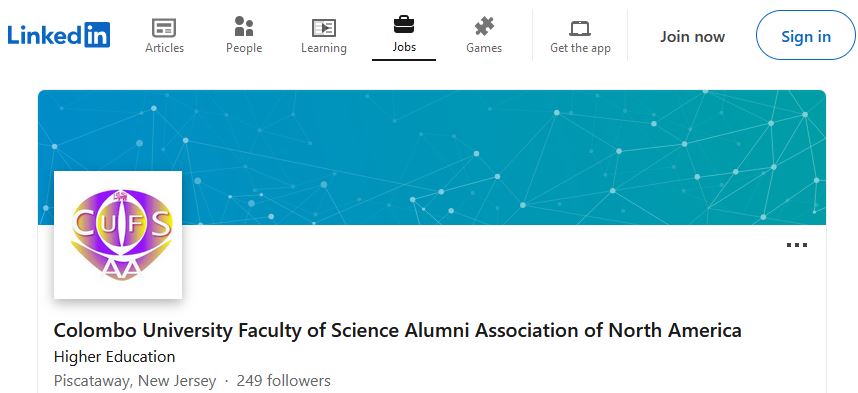Select the Jobs nav label
Screen dimensions: 858x393
tap(404, 47)
